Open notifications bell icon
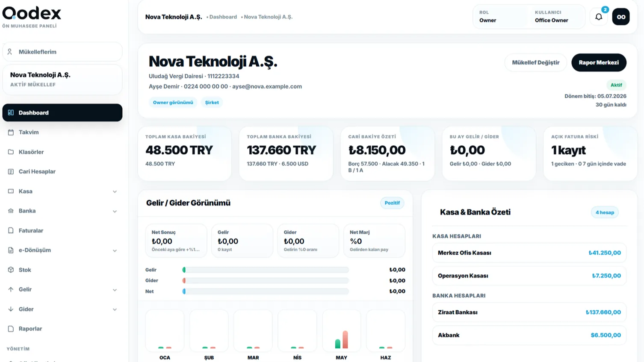This screenshot has height=362, width=644. (599, 17)
